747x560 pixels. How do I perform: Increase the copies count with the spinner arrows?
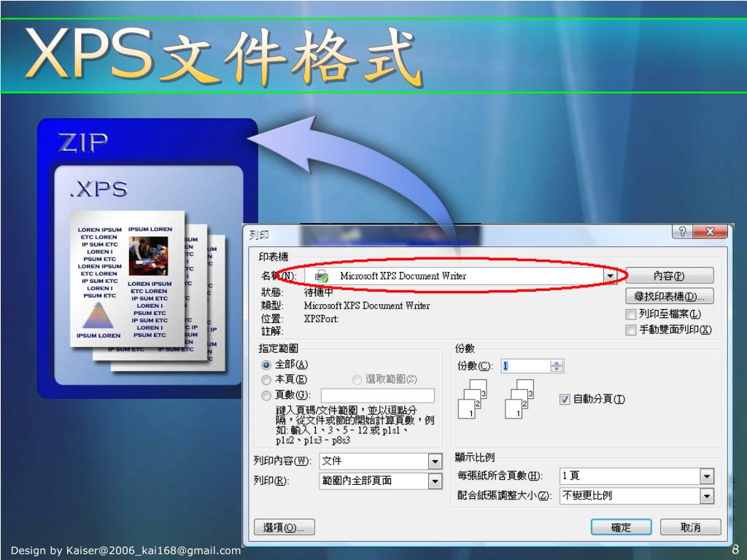(557, 363)
